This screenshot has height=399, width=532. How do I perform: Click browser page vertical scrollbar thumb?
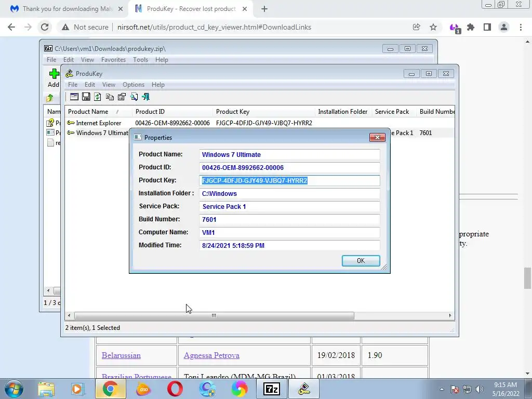tap(527, 278)
